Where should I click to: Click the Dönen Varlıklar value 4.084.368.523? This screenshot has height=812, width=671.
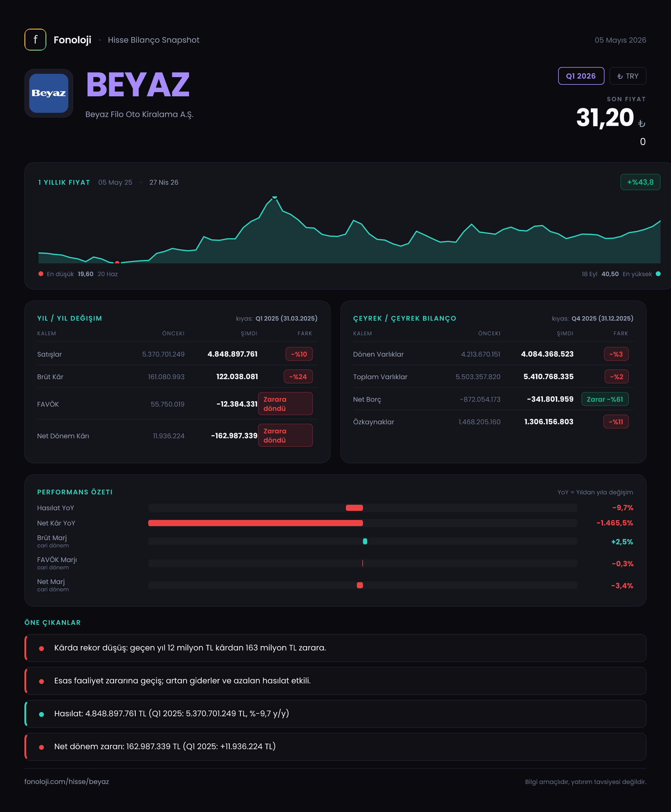point(547,354)
